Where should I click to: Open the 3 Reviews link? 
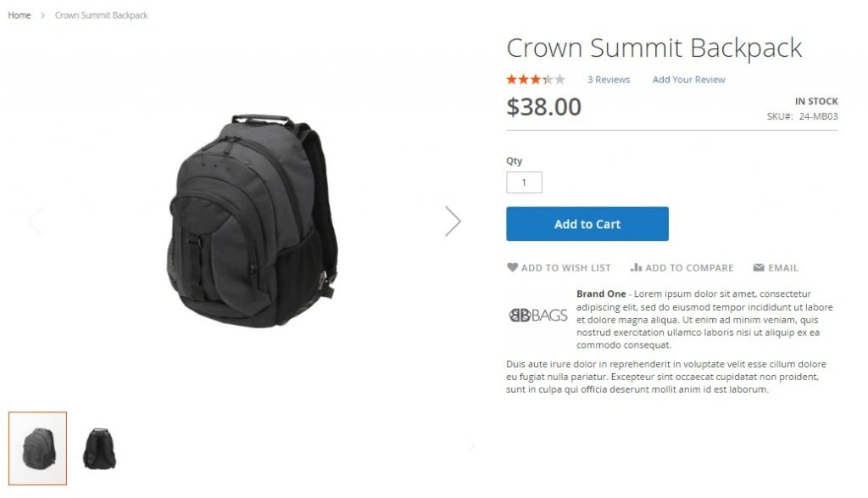pyautogui.click(x=609, y=80)
